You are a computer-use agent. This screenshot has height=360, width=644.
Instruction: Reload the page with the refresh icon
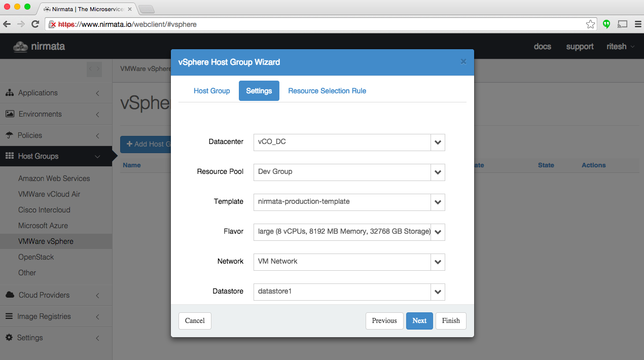tap(35, 24)
